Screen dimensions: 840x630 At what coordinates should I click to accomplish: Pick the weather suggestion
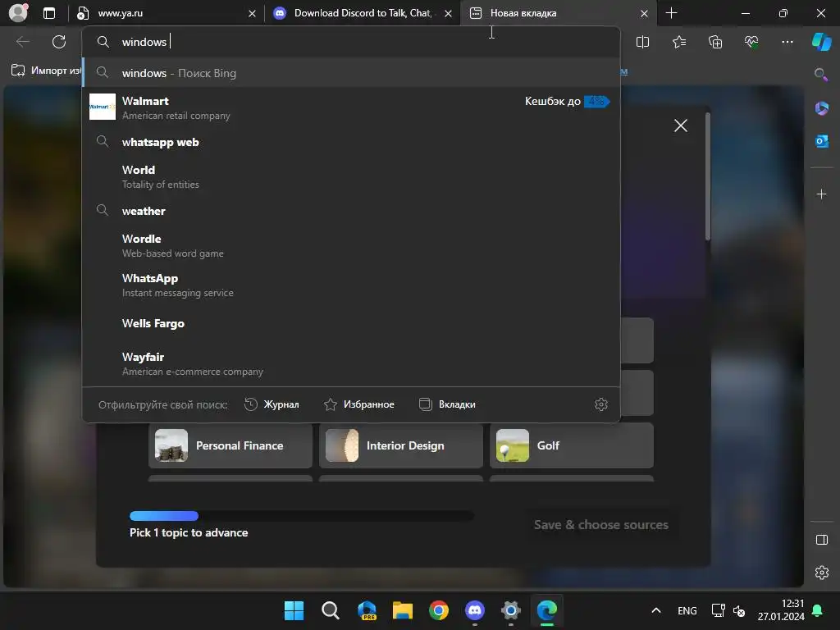tap(351, 211)
